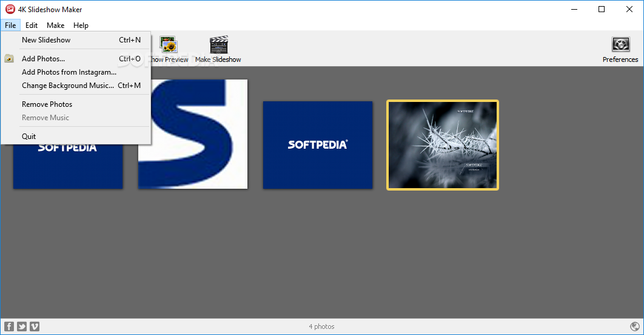Minimize the application window
The height and width of the screenshot is (335, 644).
pos(574,9)
